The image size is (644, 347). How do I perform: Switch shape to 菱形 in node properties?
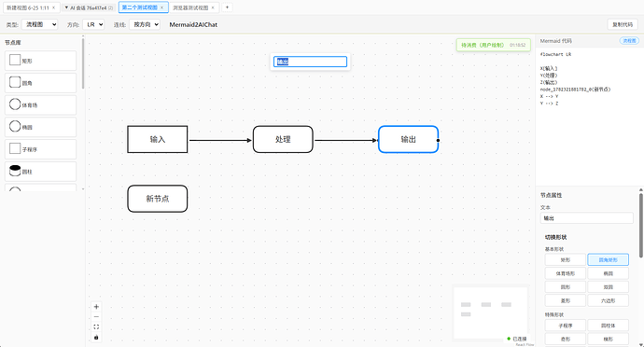tap(566, 300)
